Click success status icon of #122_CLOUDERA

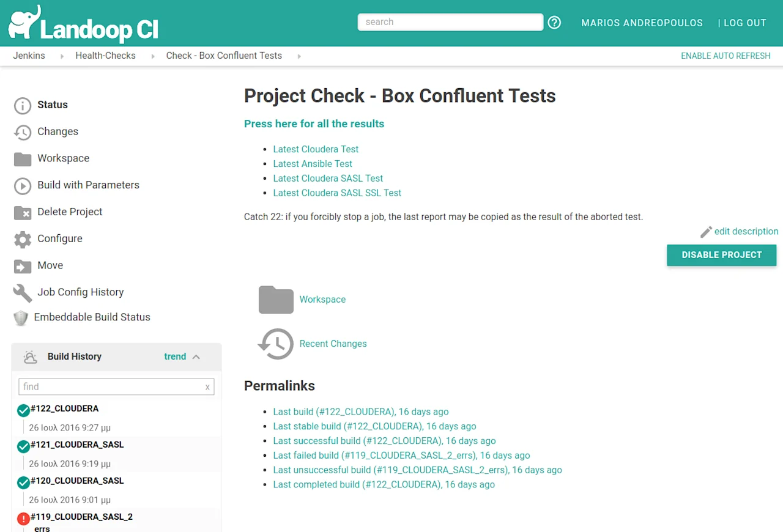(24, 410)
